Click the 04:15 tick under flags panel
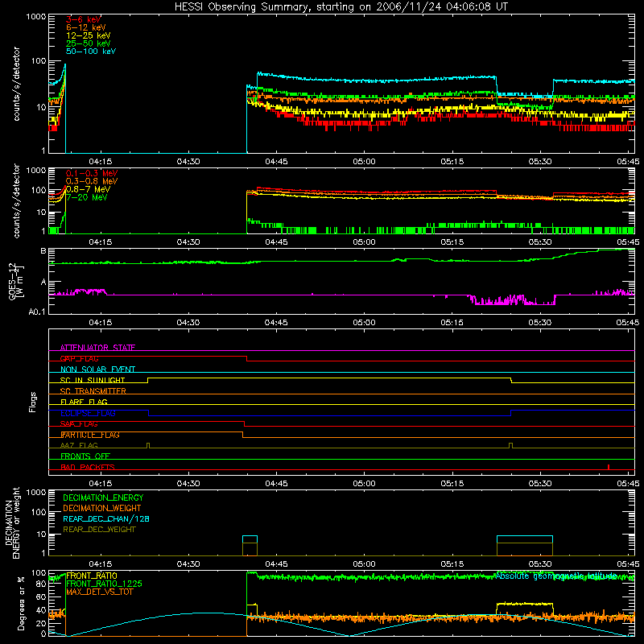The height and width of the screenshot is (644, 644). point(101,484)
